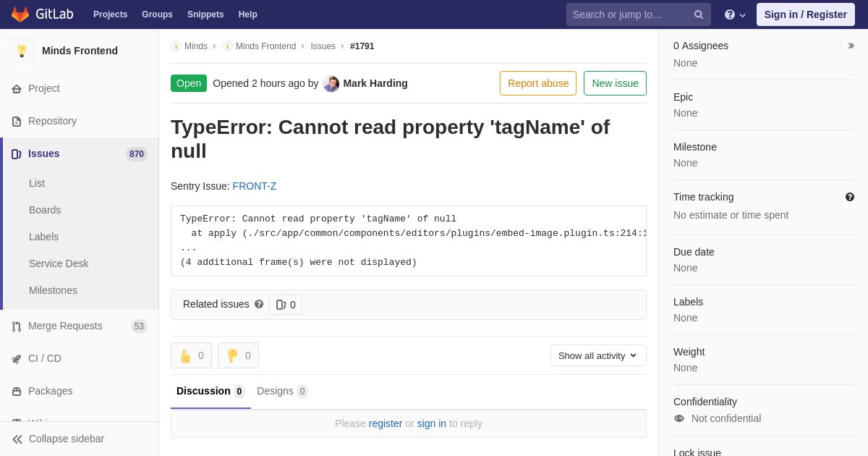Image resolution: width=868 pixels, height=456 pixels.
Task: Click the Mark Harding author name
Action: [375, 83]
